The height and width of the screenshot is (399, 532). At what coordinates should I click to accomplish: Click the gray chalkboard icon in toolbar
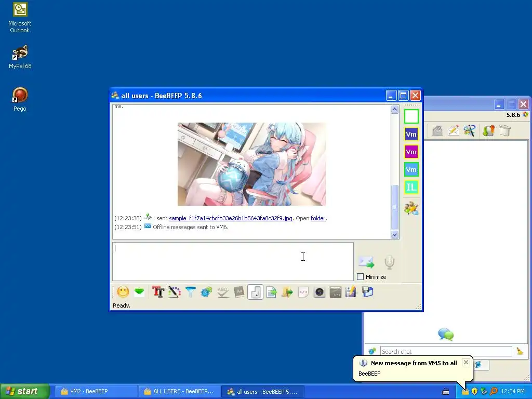(335, 292)
